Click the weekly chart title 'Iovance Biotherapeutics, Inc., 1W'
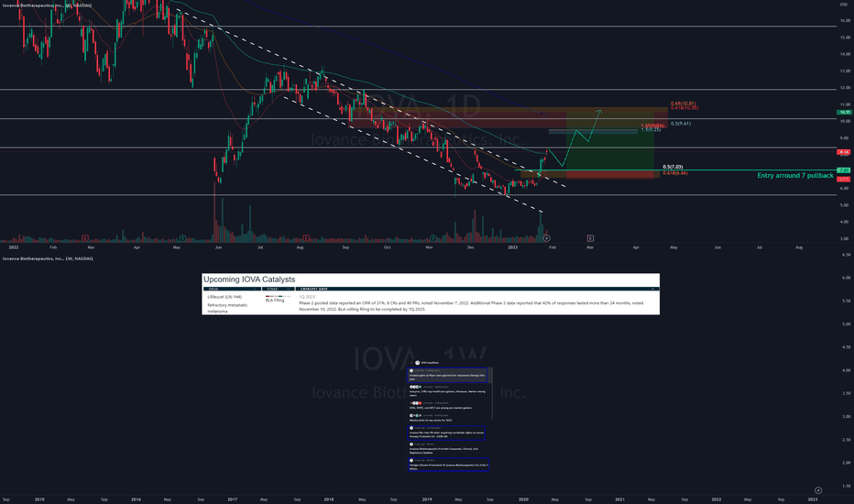This screenshot has width=854, height=504. [x=48, y=258]
